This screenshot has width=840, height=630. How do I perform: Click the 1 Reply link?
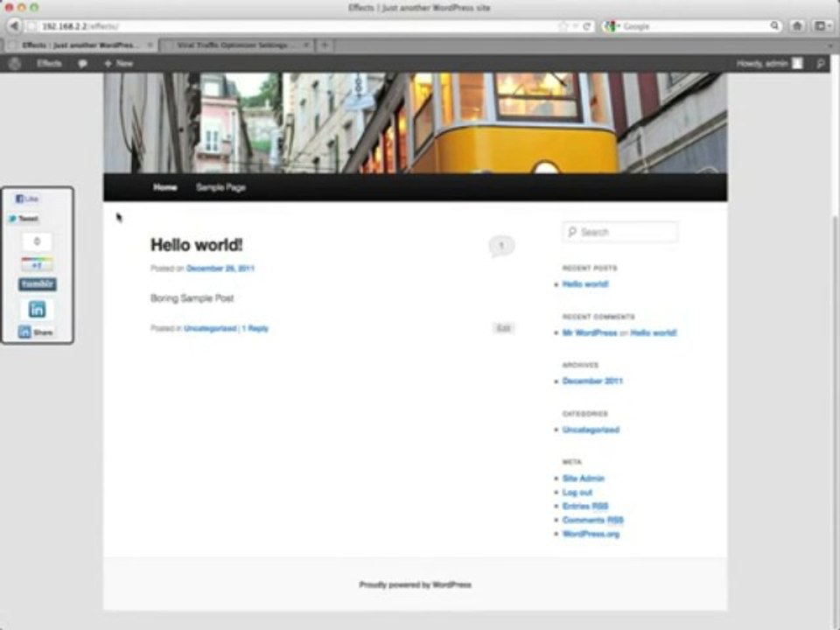point(255,328)
